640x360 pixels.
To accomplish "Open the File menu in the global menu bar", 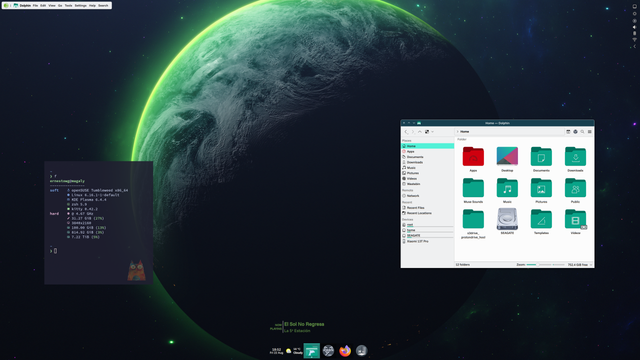I will point(35,6).
